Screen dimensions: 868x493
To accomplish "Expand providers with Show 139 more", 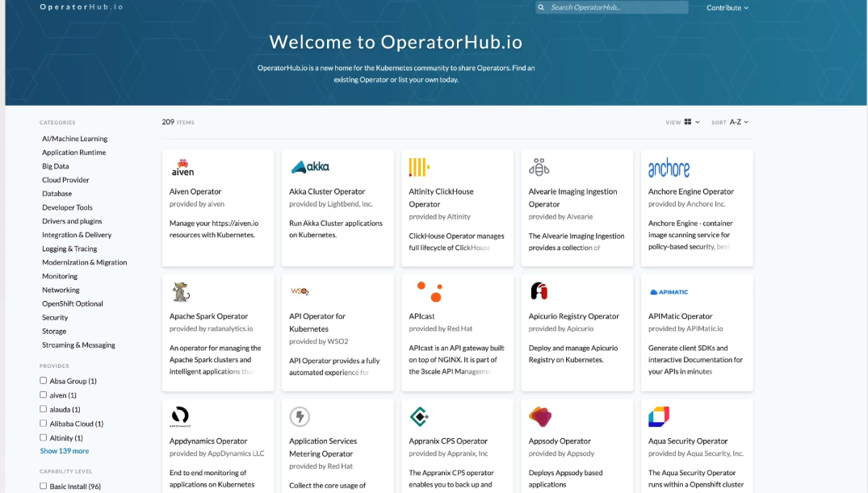I will [65, 451].
